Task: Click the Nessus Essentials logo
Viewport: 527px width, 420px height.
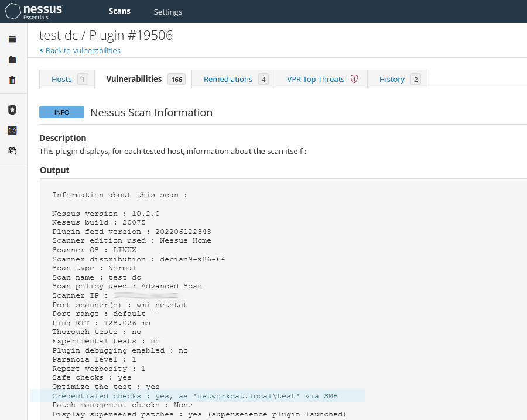Action: (x=33, y=11)
